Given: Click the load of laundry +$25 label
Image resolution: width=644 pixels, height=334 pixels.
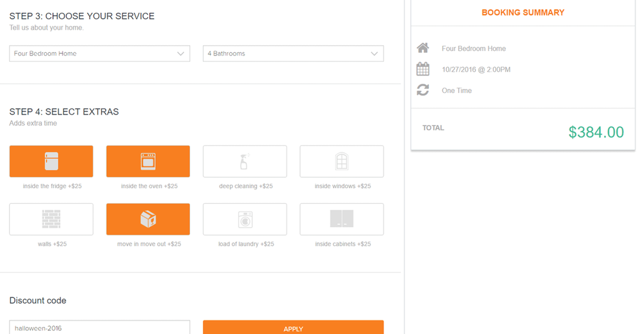Looking at the screenshot, I should pyautogui.click(x=246, y=244).
